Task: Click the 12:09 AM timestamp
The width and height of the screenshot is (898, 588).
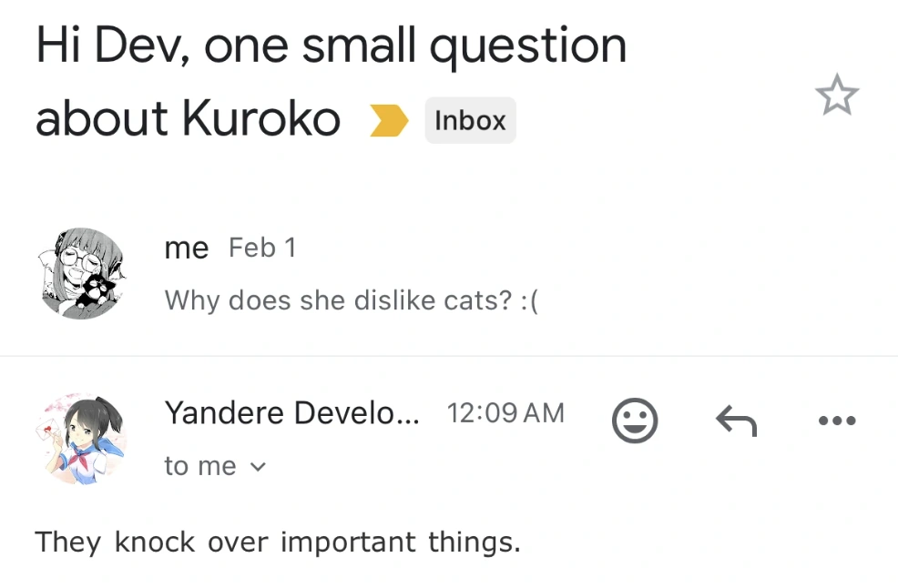Action: click(x=505, y=413)
